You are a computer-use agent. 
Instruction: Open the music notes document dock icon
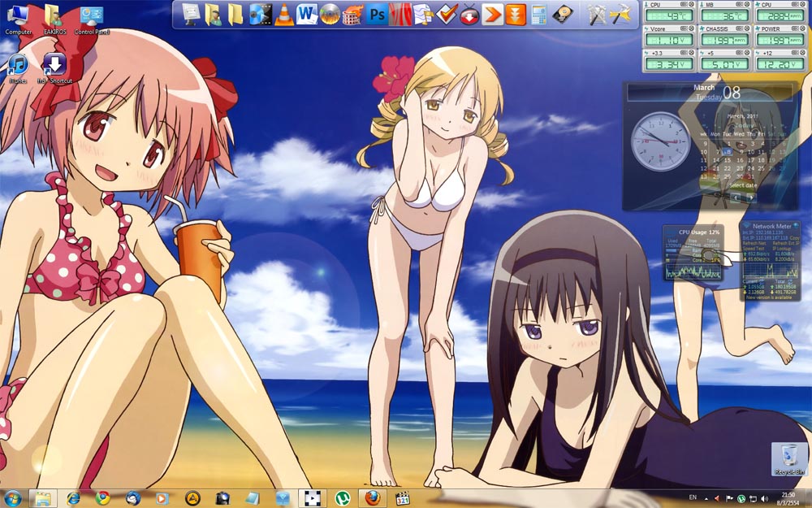[x=422, y=15]
